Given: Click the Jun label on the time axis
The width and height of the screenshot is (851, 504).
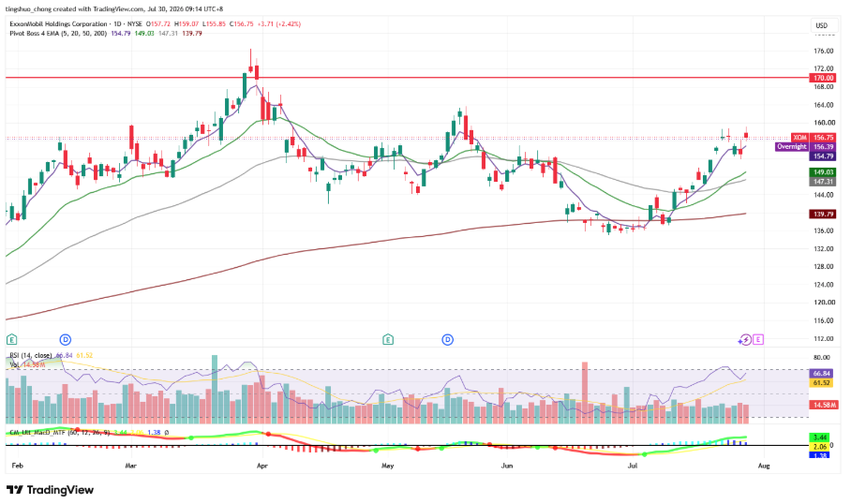Looking at the screenshot, I should click(x=507, y=466).
